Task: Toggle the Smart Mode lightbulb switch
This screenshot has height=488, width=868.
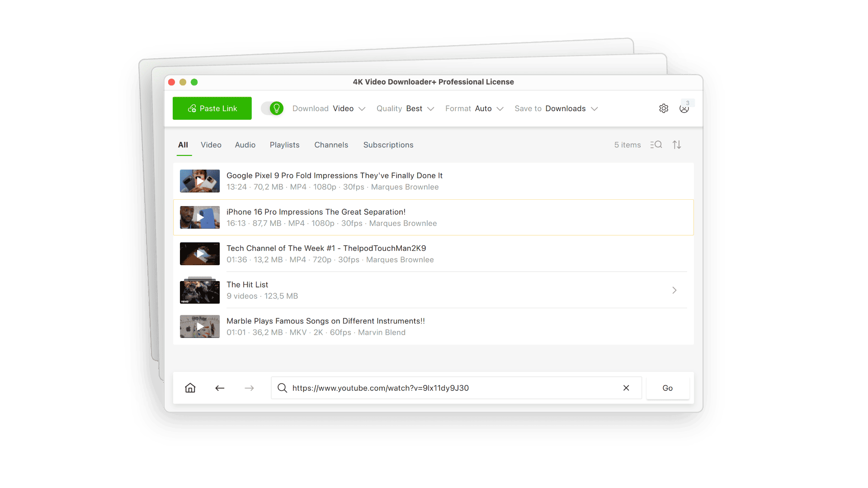Action: coord(272,108)
